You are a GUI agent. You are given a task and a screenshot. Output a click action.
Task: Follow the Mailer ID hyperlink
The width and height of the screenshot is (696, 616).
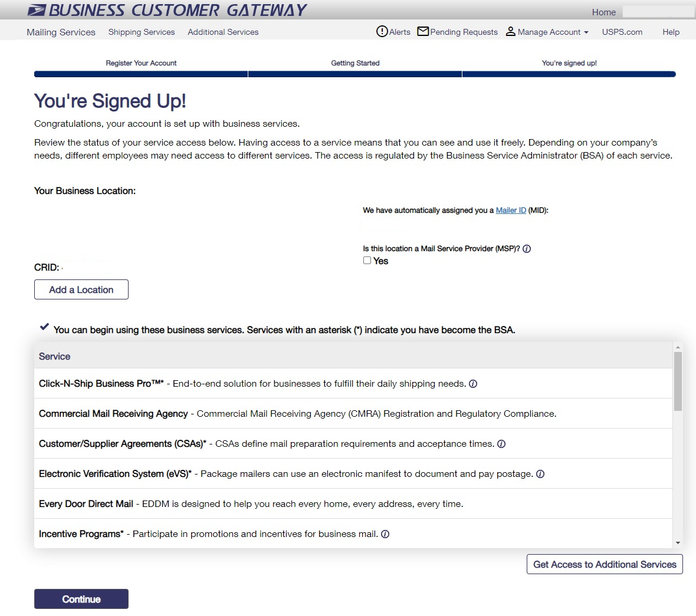[511, 210]
